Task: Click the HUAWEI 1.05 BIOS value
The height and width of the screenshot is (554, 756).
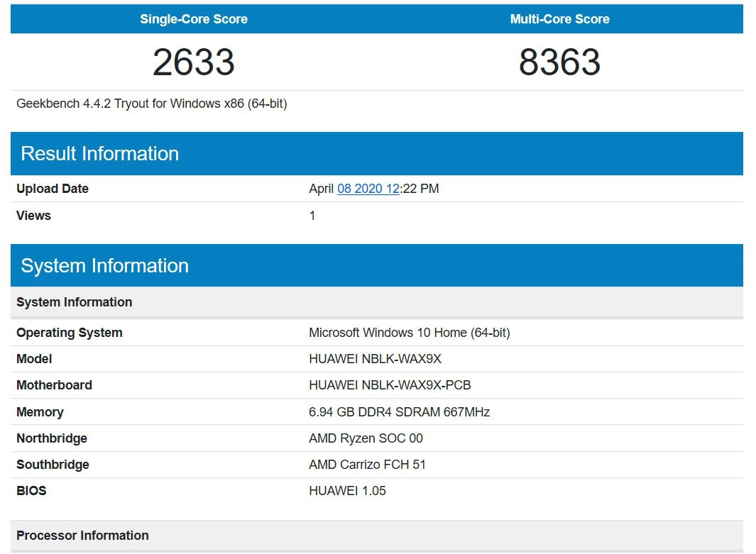Action: point(348,490)
